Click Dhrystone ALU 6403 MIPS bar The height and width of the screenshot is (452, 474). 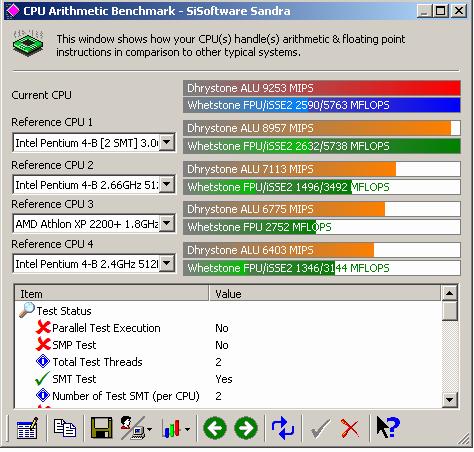(322, 250)
